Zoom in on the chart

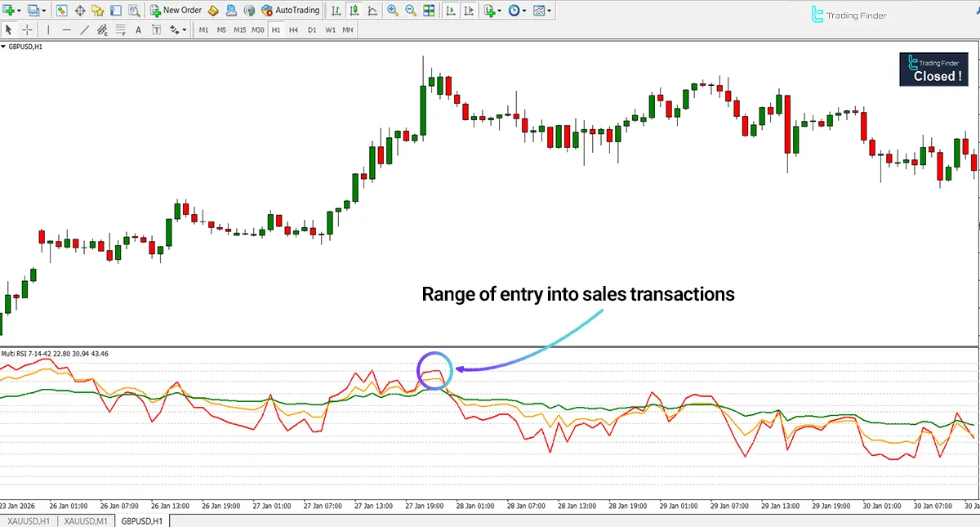tap(393, 10)
